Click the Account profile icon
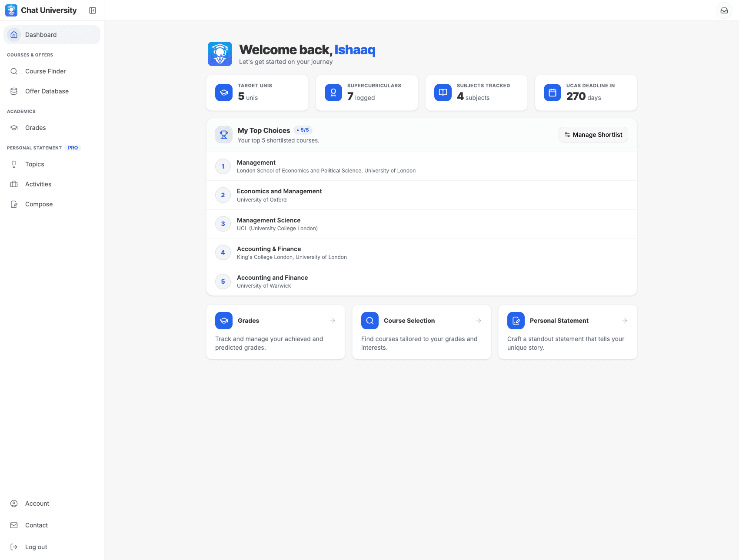 point(14,503)
